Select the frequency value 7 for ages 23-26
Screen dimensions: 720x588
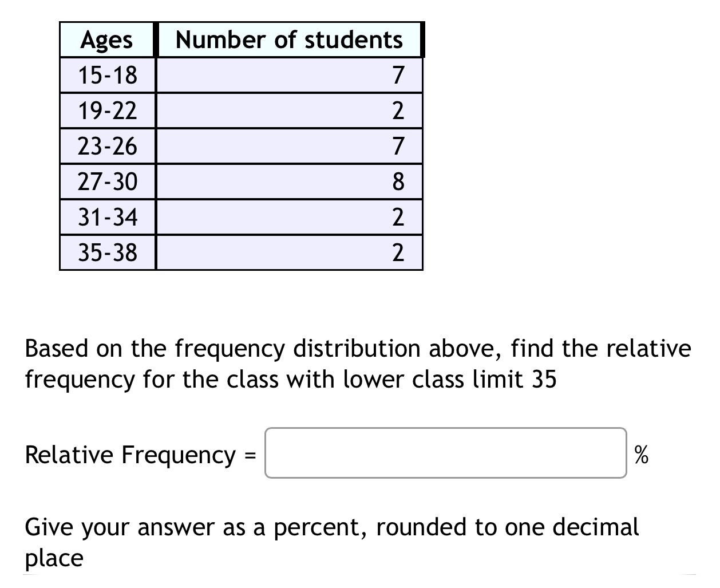pos(398,146)
